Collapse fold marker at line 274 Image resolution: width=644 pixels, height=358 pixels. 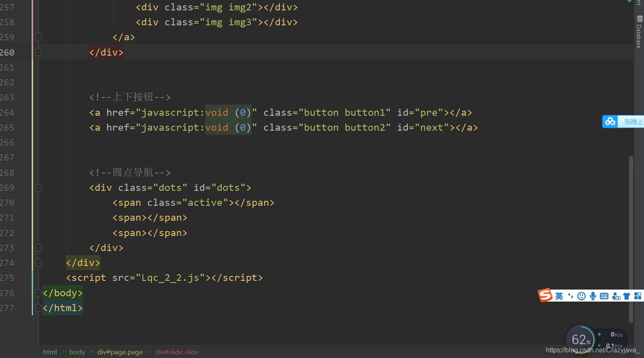[x=39, y=263]
